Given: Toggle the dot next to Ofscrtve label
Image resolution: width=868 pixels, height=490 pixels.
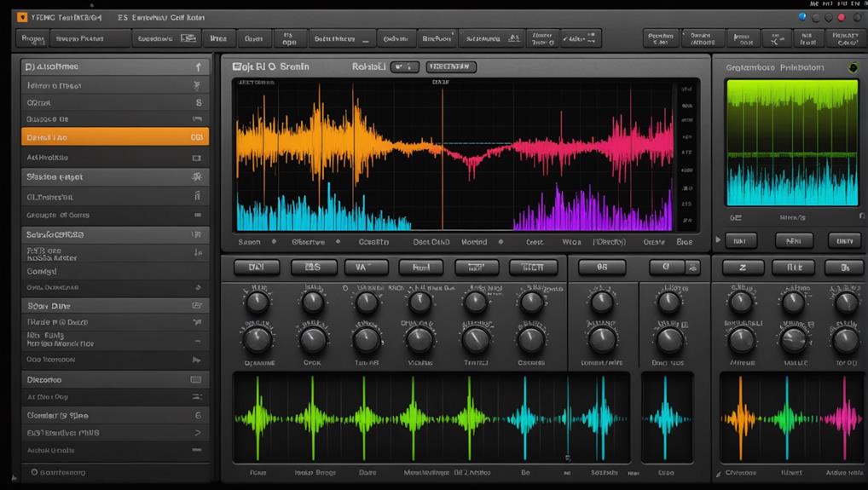Looking at the screenshot, I should [x=338, y=242].
